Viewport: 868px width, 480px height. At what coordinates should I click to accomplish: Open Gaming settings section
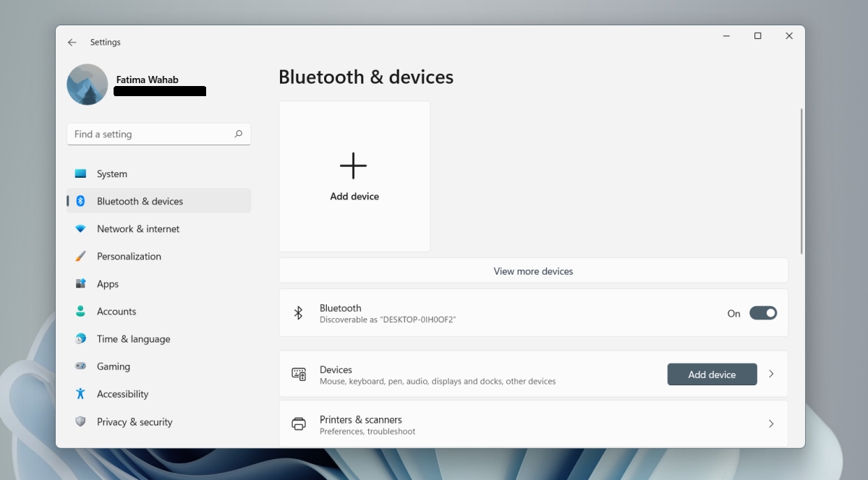(159, 367)
